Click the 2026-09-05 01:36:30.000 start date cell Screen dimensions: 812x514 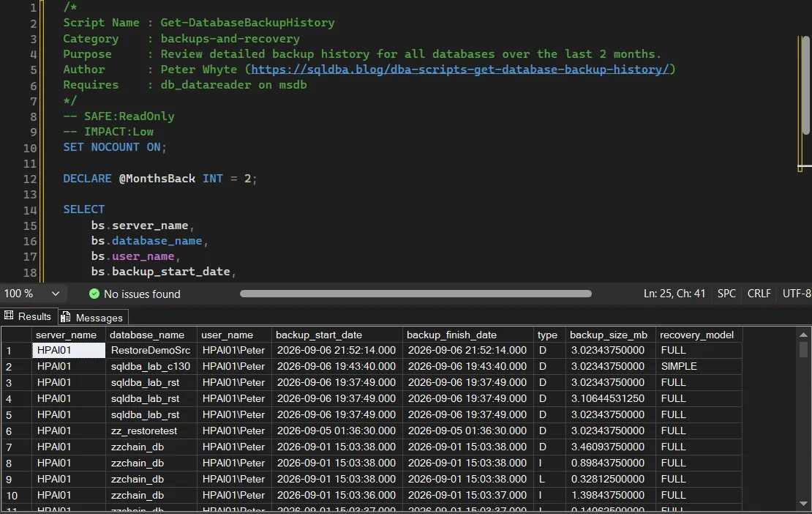click(337, 431)
